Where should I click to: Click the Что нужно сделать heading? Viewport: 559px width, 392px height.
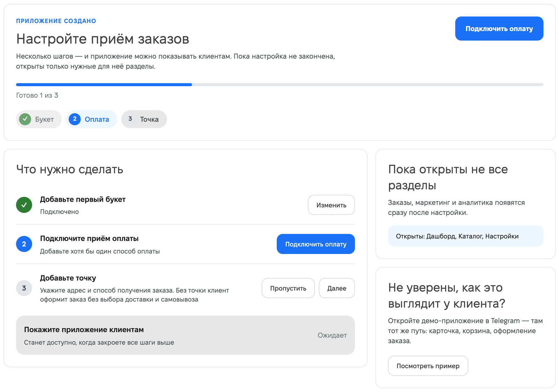(x=70, y=169)
